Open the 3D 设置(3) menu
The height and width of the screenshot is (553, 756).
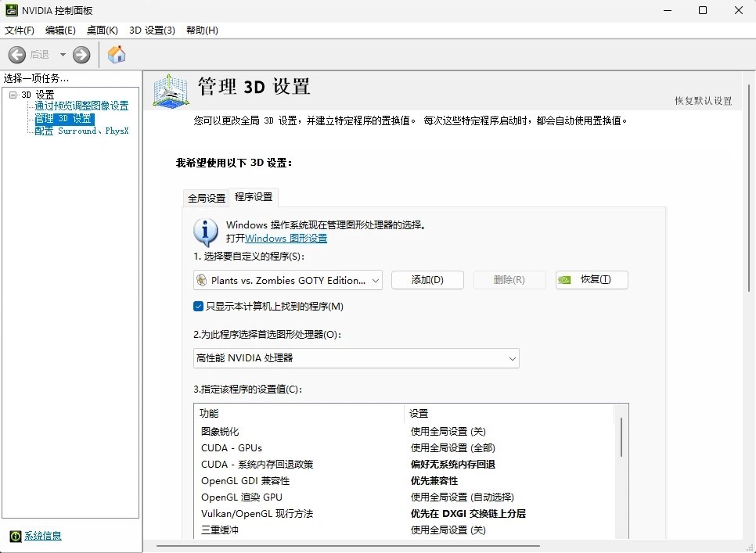coord(153,30)
